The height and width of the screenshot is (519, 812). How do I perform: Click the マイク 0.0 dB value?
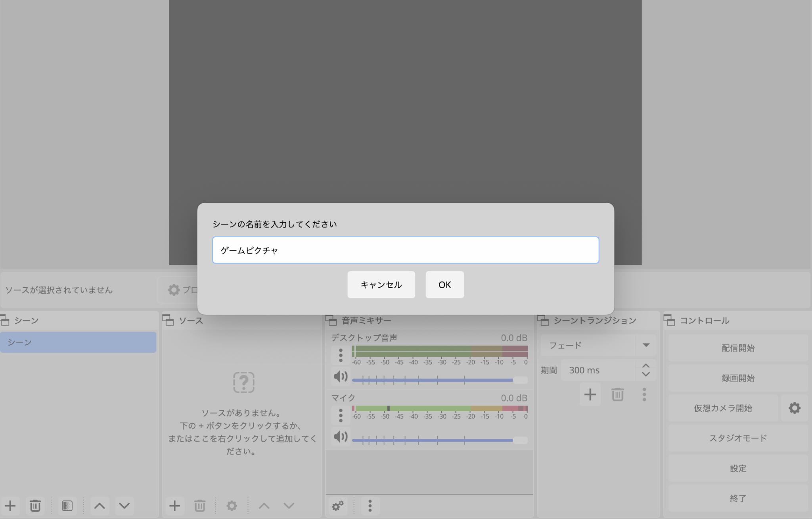click(514, 398)
